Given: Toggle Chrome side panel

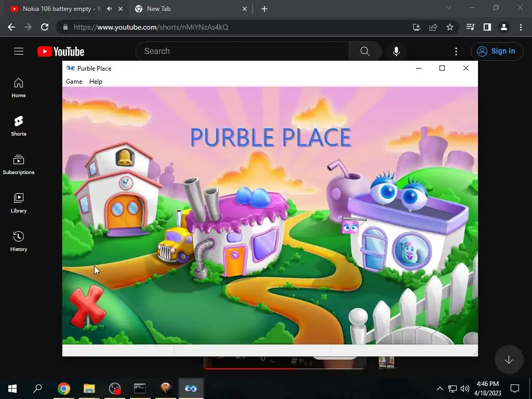Looking at the screenshot, I should click(487, 27).
